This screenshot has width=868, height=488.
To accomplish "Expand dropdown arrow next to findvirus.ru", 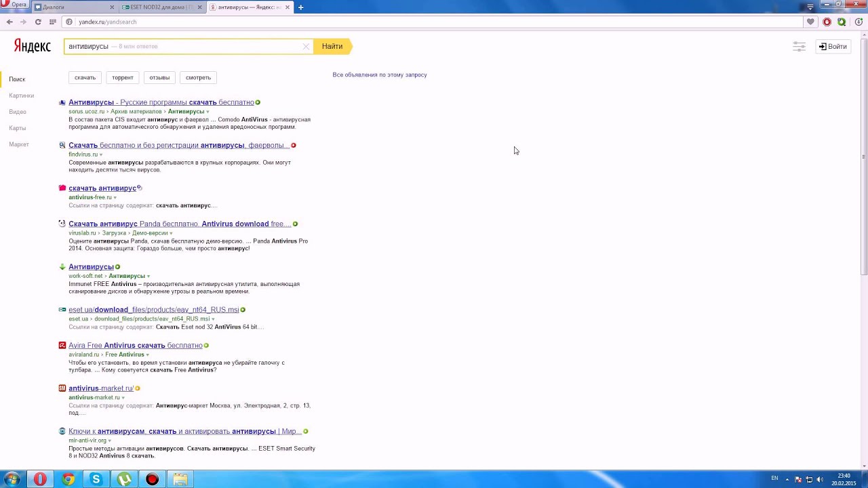I will coord(101,155).
